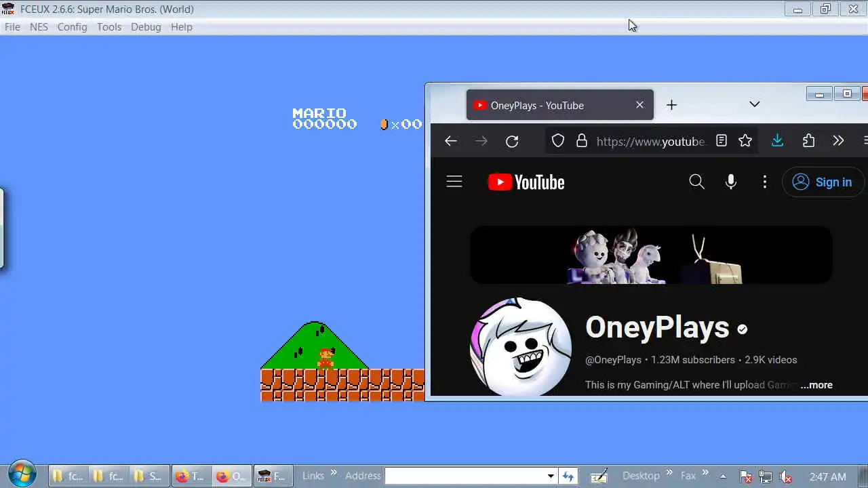Switch to Firefox 'T...' taskbar button
Screen dimensions: 868x488
click(191, 476)
